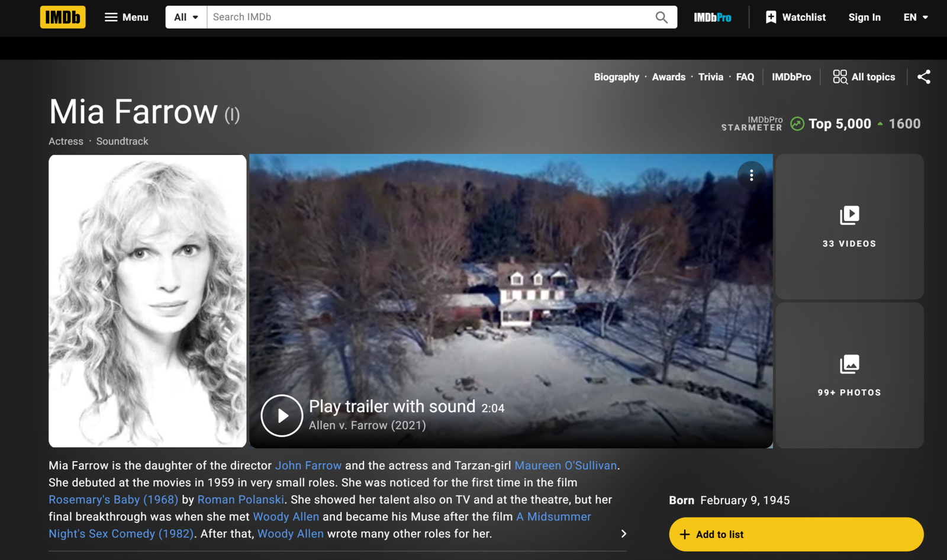
Task: Follow the John Farrow link
Action: pos(308,465)
